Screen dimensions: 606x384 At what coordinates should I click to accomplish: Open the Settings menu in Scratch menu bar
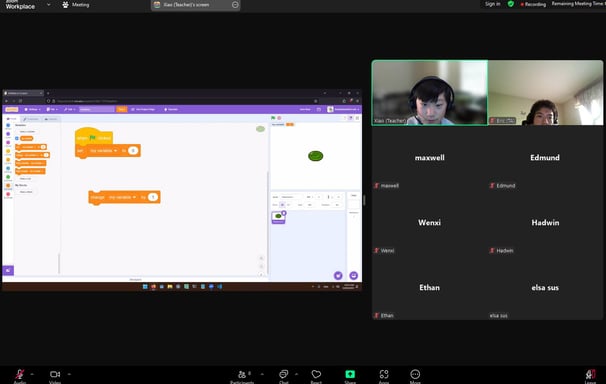pyautogui.click(x=32, y=109)
